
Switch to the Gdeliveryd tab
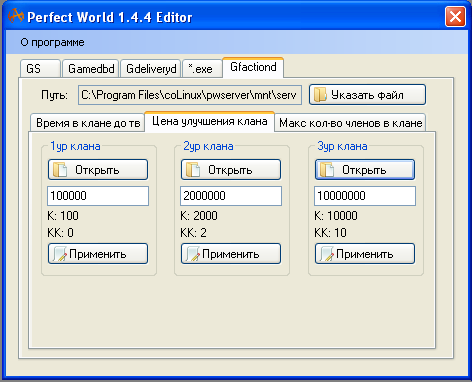(x=151, y=69)
